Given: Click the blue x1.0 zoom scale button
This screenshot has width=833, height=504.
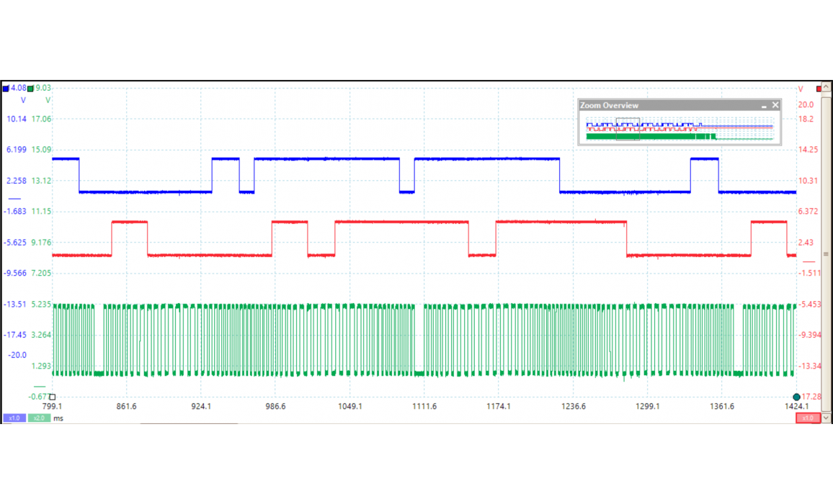Looking at the screenshot, I should (14, 418).
